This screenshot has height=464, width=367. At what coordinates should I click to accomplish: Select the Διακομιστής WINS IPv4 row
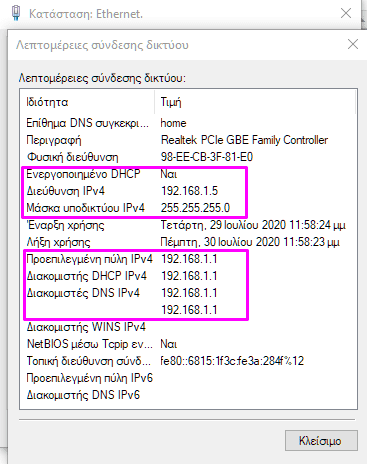point(188,327)
